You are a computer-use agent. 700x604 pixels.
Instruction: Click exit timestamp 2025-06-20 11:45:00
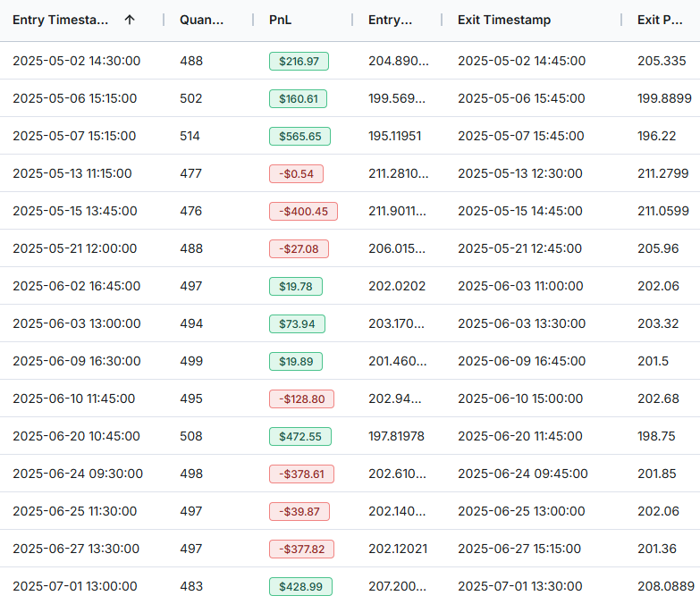(x=519, y=435)
